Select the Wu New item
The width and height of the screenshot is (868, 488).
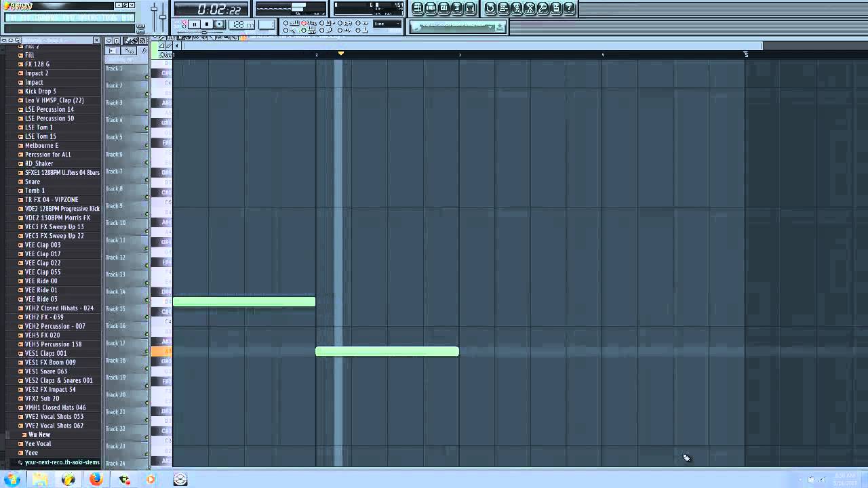pyautogui.click(x=39, y=434)
